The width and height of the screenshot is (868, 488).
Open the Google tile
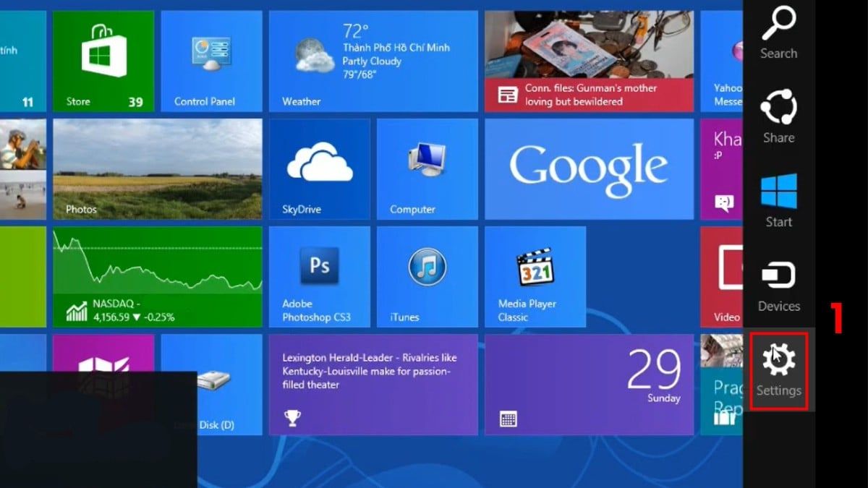pos(589,168)
